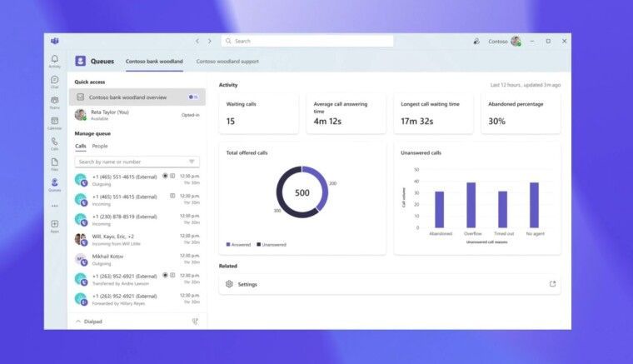633x364 pixels.
Task: Click the filter icon in search box
Action: click(192, 162)
